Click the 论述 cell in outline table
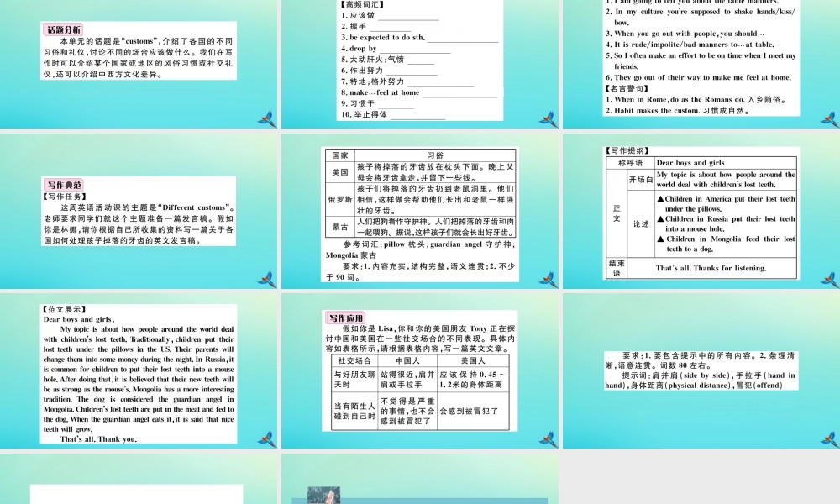This screenshot has height=504, width=840. point(641,224)
